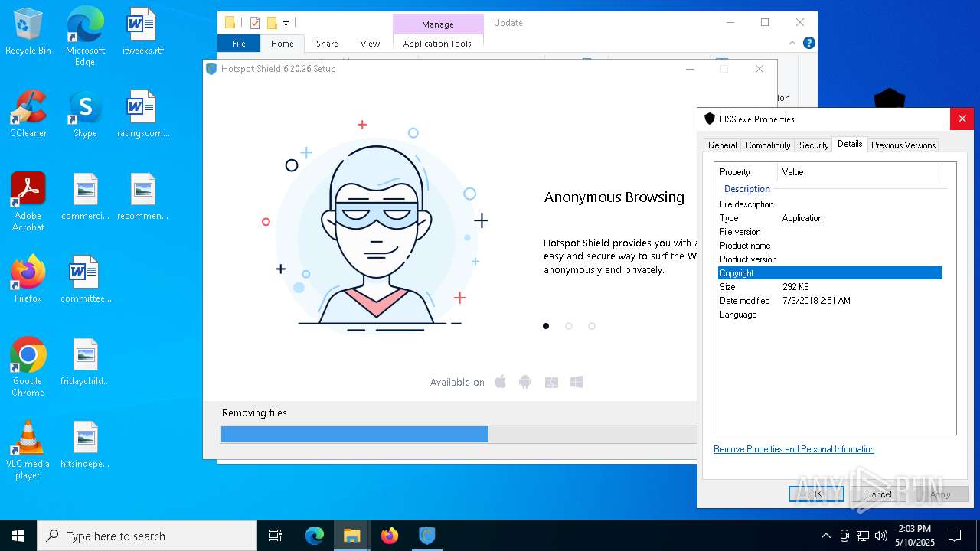Launch Firefox from desktop icon
980x551 pixels.
click(28, 280)
